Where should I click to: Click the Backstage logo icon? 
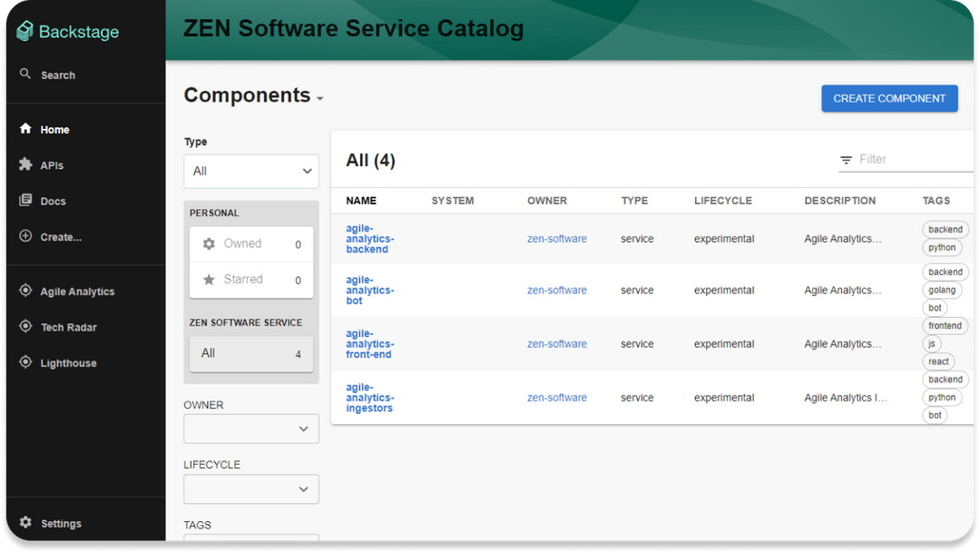[23, 31]
